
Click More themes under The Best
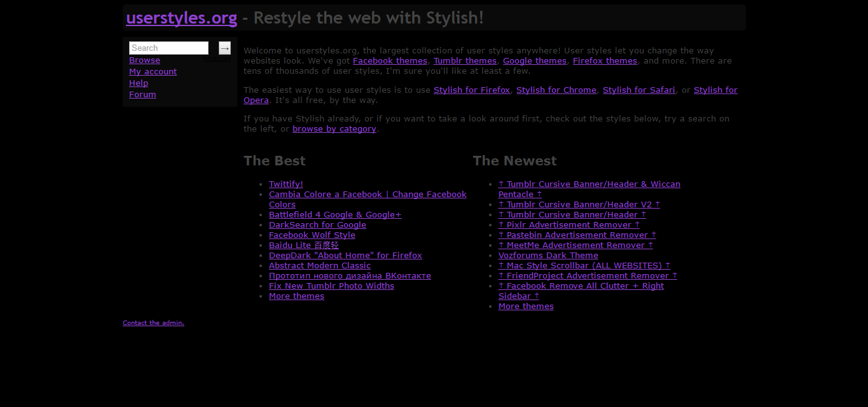point(296,296)
